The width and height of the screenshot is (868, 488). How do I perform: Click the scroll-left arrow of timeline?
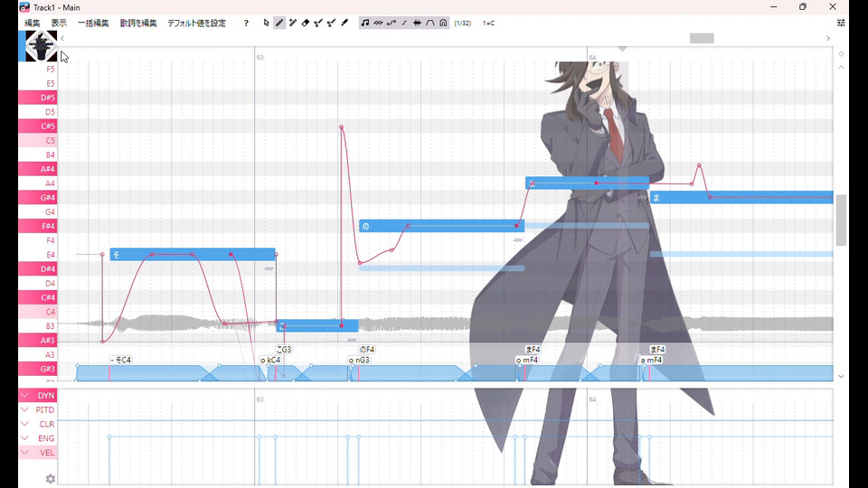[62, 38]
